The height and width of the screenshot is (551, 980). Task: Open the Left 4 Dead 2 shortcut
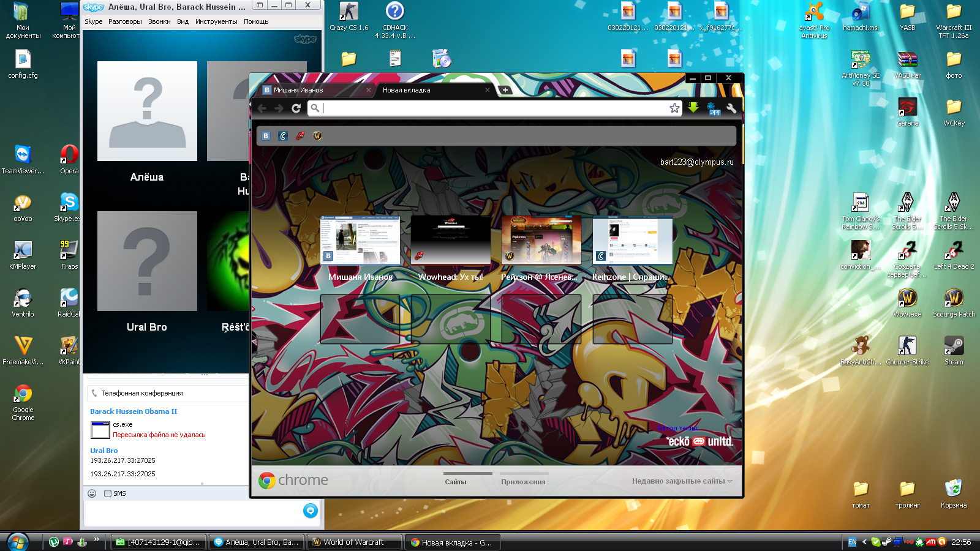[x=954, y=255]
